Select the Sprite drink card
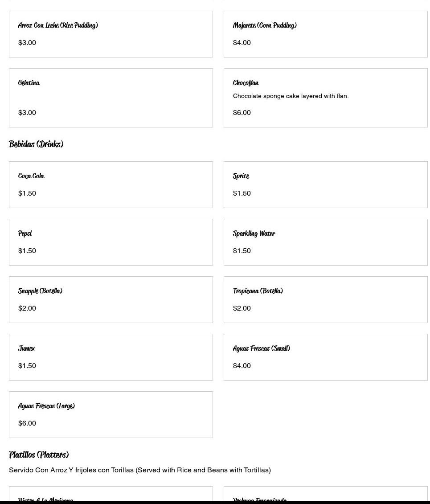 [x=325, y=184]
